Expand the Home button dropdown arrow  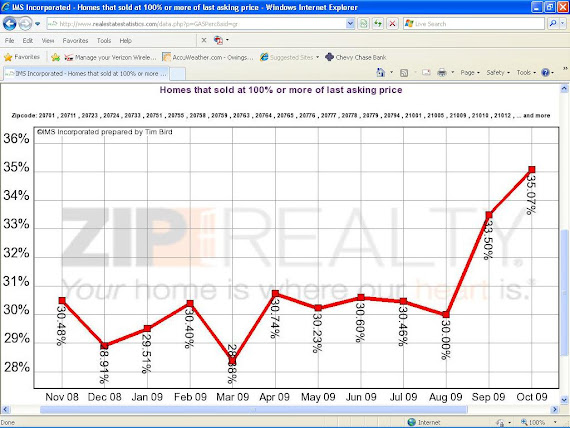coord(392,72)
